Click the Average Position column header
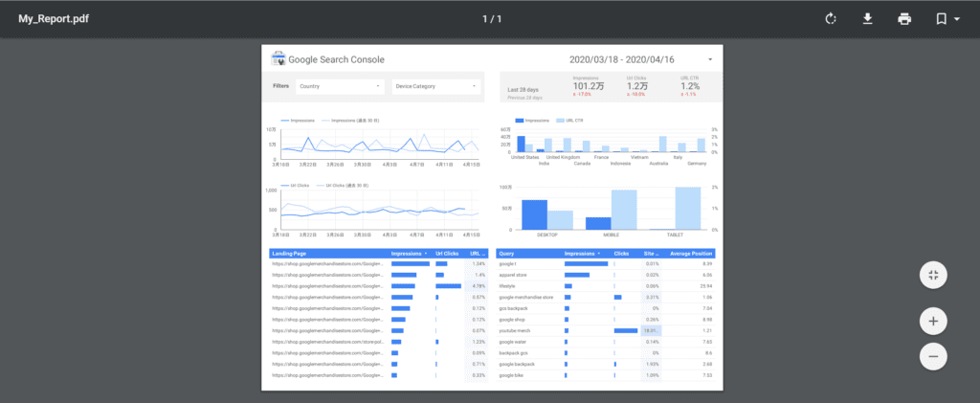Screen dimensions: 980x403 (x=691, y=254)
